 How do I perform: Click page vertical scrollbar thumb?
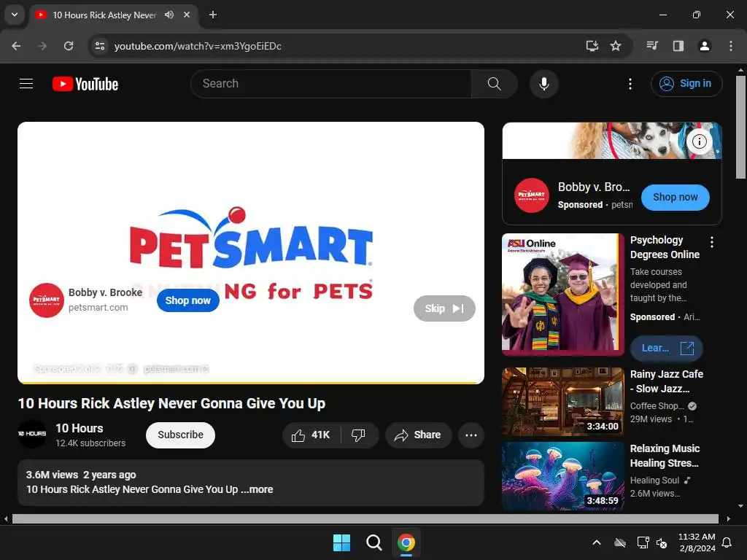[741, 126]
